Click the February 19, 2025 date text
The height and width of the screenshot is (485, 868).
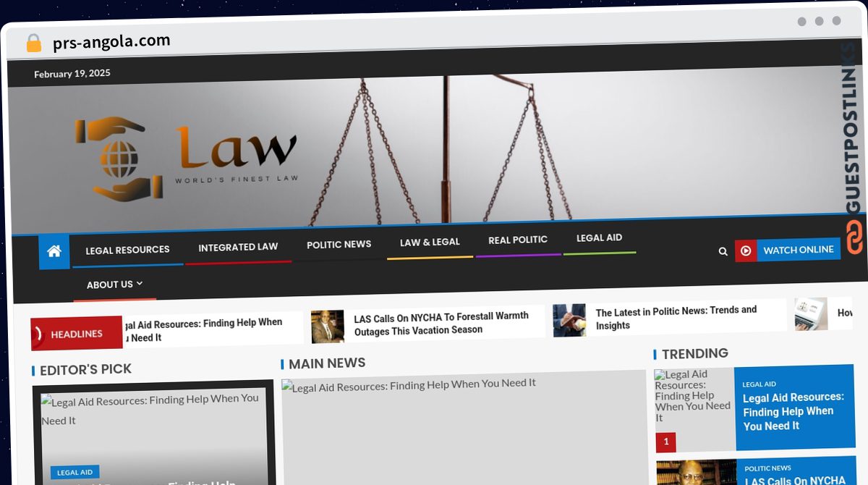point(72,74)
